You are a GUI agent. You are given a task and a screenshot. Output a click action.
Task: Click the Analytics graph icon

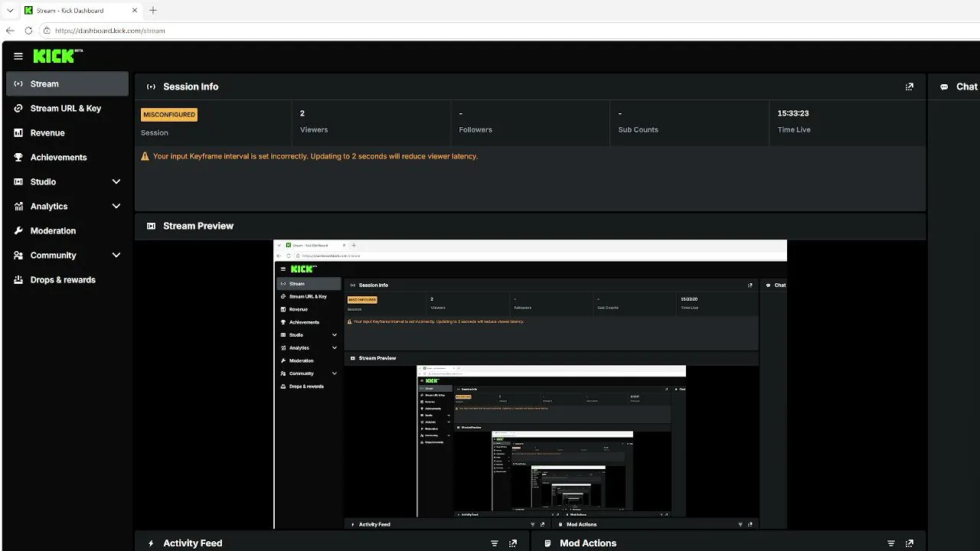point(18,207)
